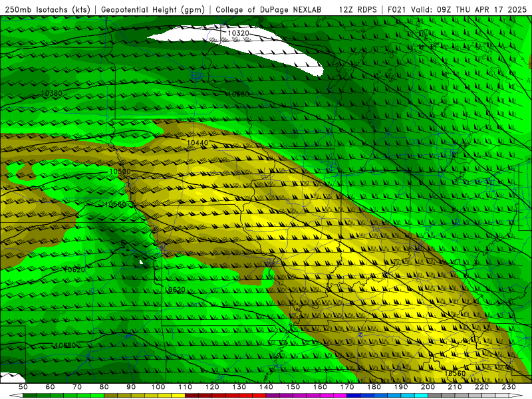
Task: Click the color bar value 50
Action: pyautogui.click(x=23, y=387)
